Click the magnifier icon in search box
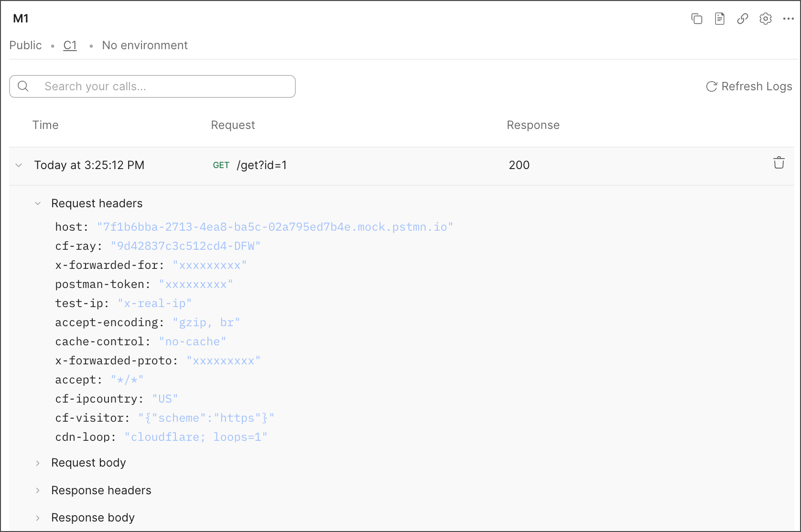 coord(23,86)
